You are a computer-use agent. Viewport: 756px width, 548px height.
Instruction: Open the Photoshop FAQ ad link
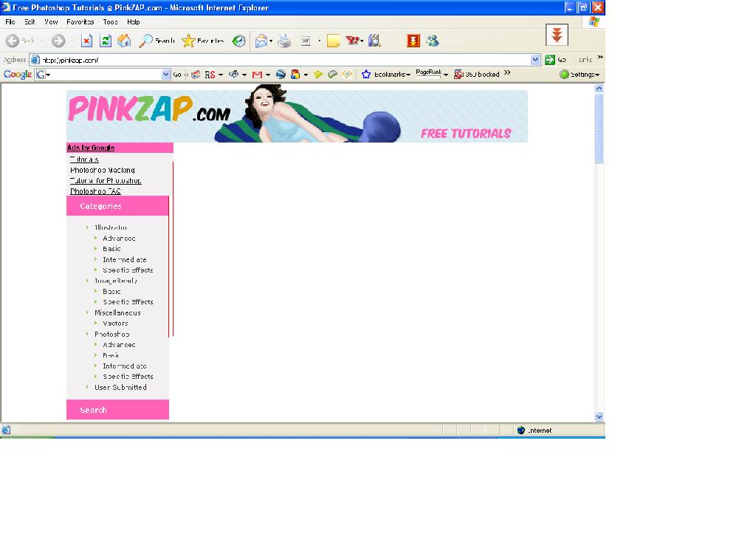[x=95, y=191]
